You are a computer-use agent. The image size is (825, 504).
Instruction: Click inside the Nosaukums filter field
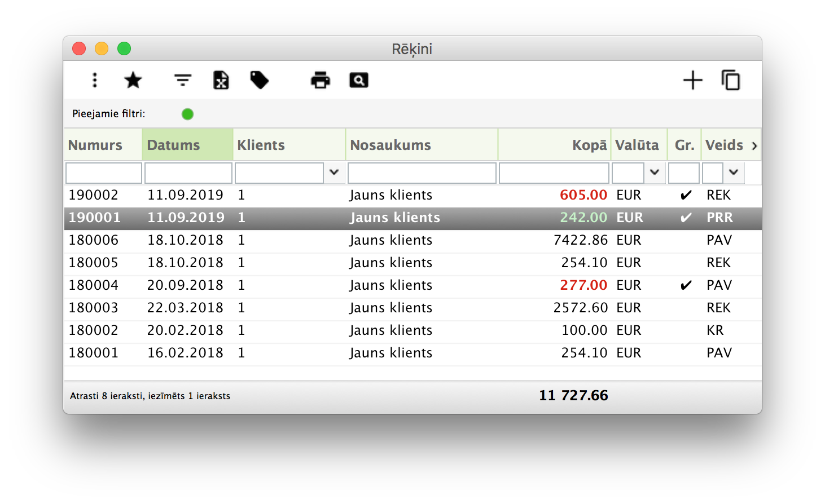[422, 173]
